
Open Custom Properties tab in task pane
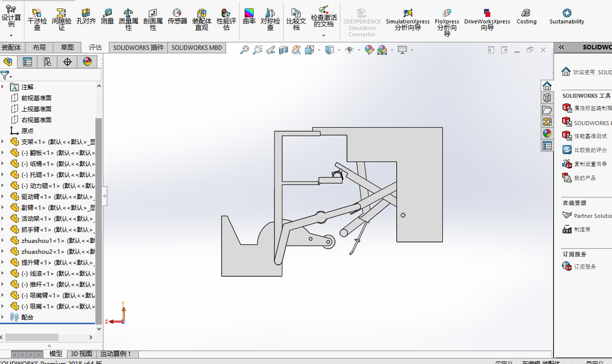point(547,146)
